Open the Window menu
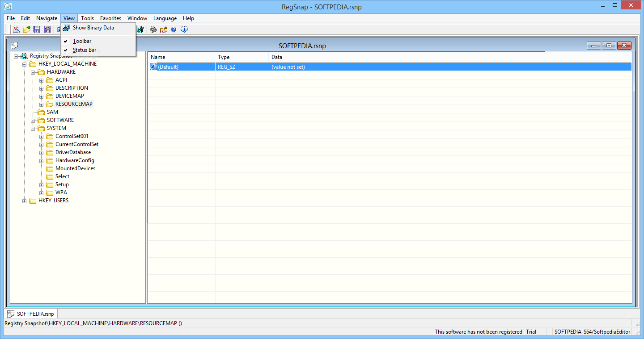 [137, 18]
